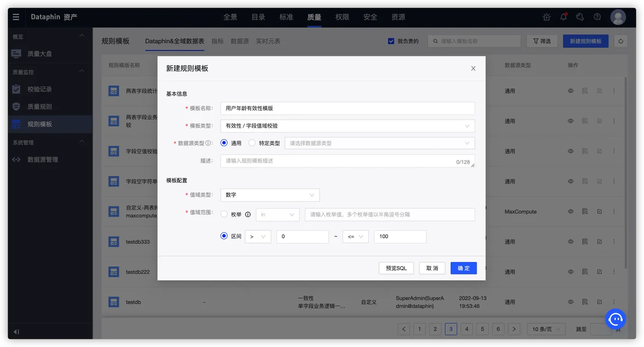Screen dimensions: 644x347
Task: Click the template icon of testdb333 row
Action: click(114, 242)
